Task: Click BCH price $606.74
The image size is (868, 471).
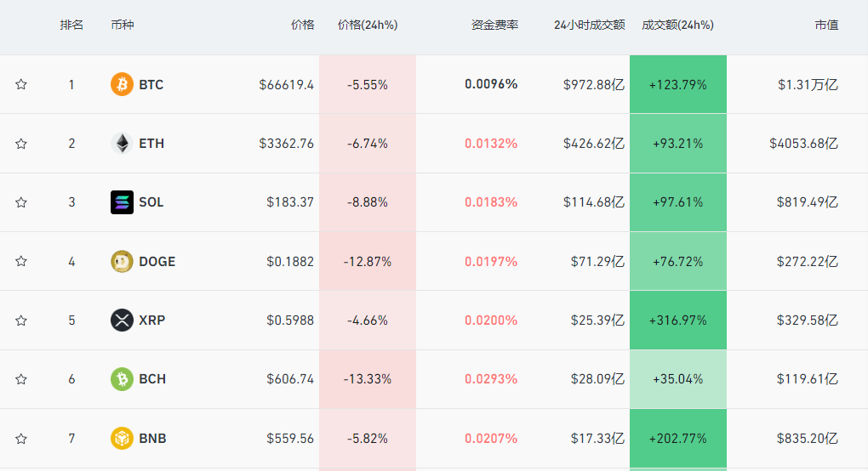Action: click(290, 379)
